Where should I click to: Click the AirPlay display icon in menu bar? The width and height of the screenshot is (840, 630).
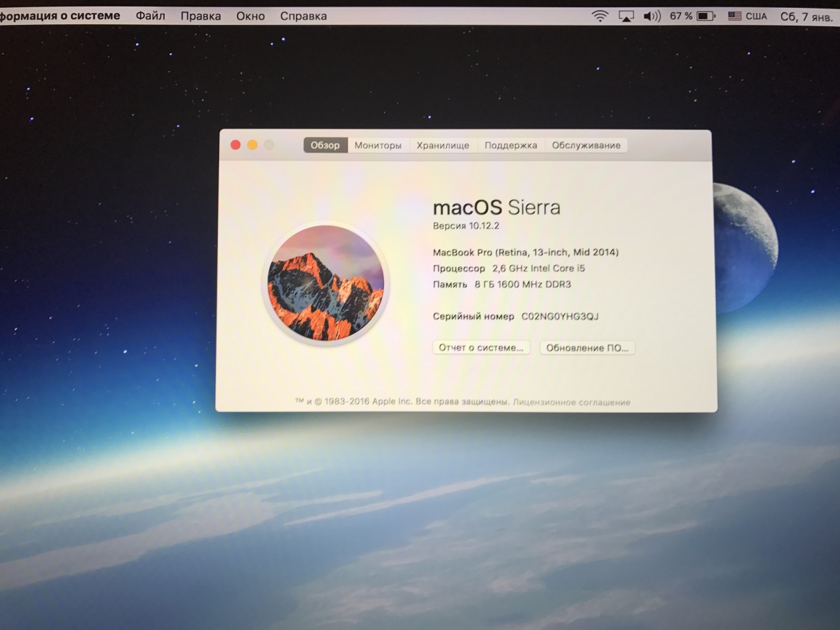point(626,16)
